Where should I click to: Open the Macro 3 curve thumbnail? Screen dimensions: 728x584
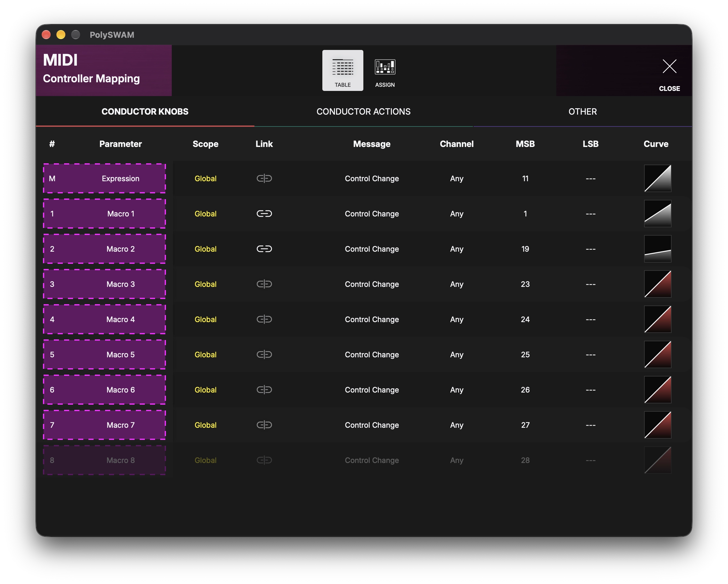point(657,284)
